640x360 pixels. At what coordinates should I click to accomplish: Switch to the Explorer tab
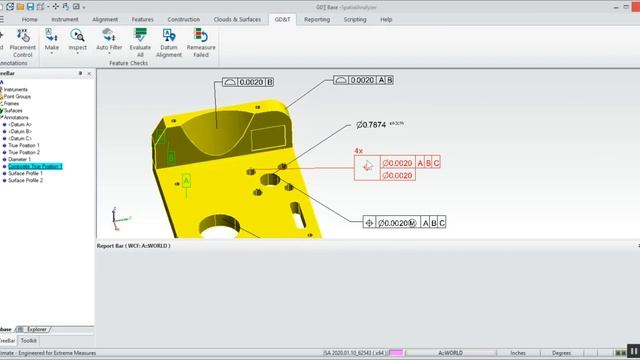pos(36,329)
